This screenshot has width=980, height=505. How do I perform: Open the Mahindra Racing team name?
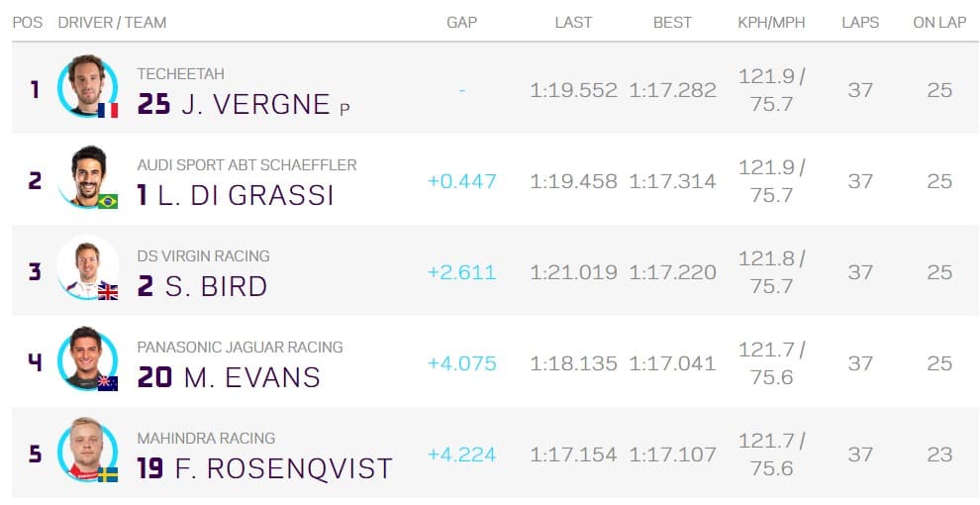pyautogui.click(x=206, y=438)
